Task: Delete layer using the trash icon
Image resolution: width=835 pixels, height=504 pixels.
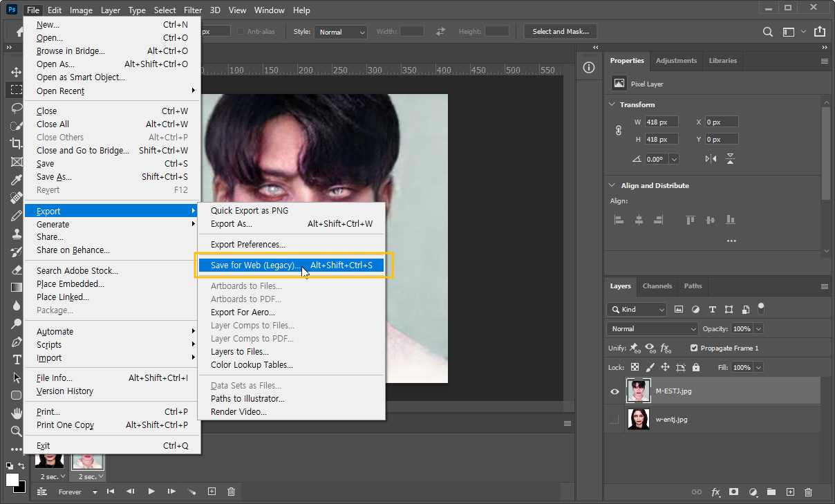Action: (808, 492)
